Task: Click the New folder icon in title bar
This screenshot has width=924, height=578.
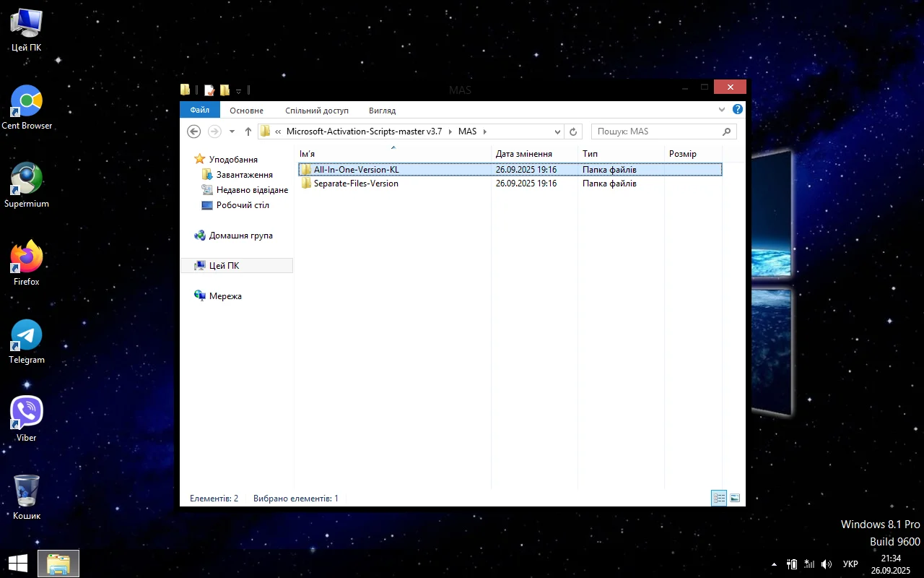Action: pos(225,90)
